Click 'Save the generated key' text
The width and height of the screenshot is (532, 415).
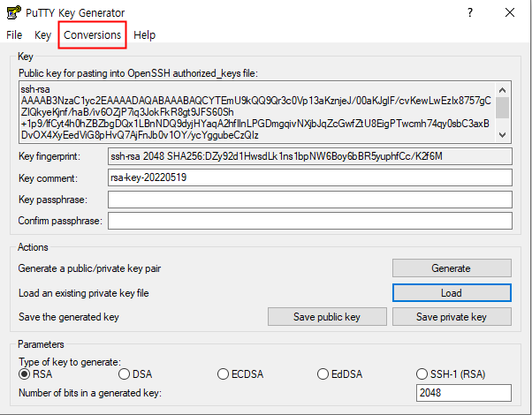click(x=69, y=317)
